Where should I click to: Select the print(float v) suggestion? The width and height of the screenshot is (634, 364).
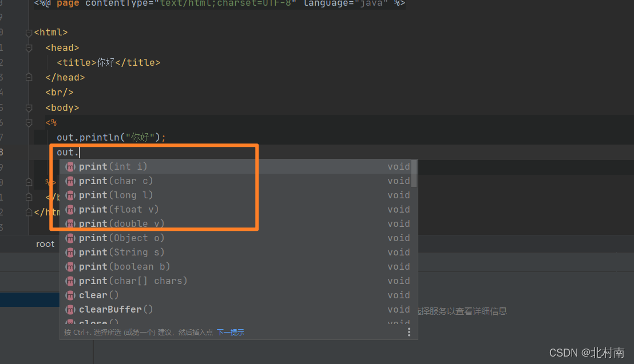114,209
